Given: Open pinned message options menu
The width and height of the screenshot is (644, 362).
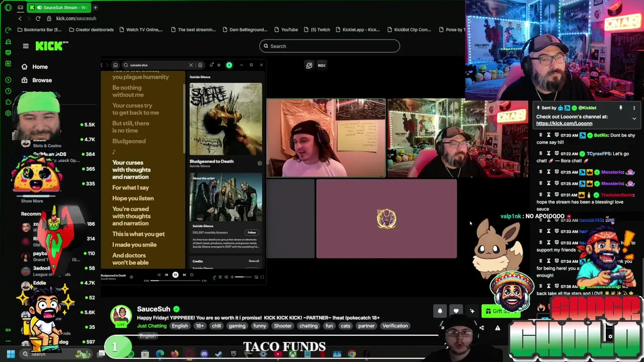Looking at the screenshot, I should pos(634,108).
